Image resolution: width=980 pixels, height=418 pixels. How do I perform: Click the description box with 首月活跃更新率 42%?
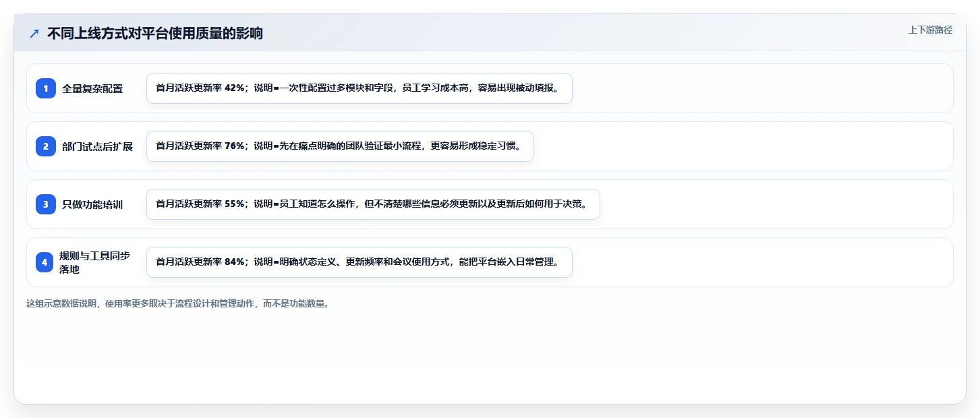point(359,88)
